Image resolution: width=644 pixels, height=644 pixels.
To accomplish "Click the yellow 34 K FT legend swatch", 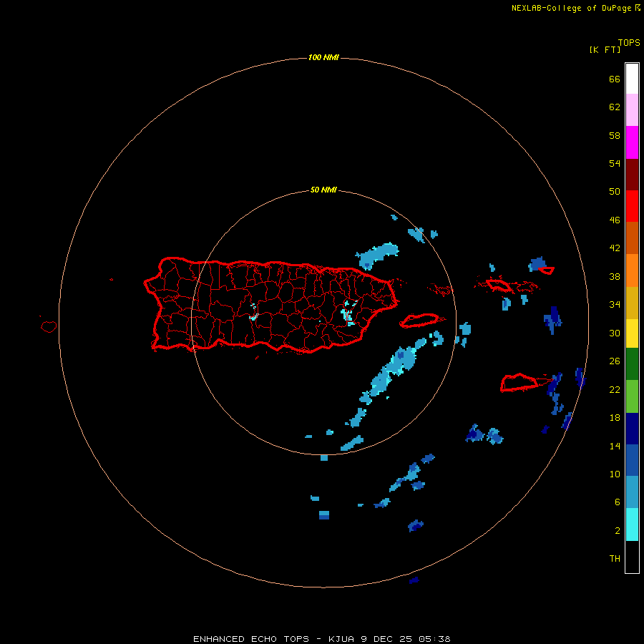I will (x=632, y=333).
